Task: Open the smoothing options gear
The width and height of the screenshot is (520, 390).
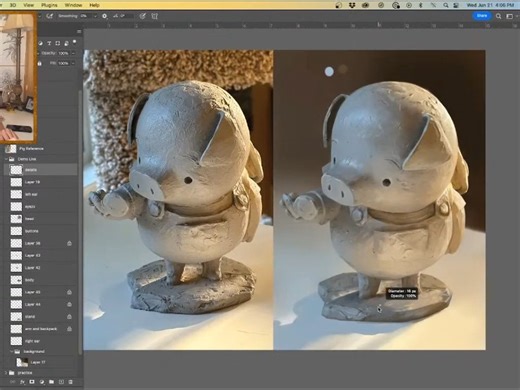Action: tap(104, 16)
